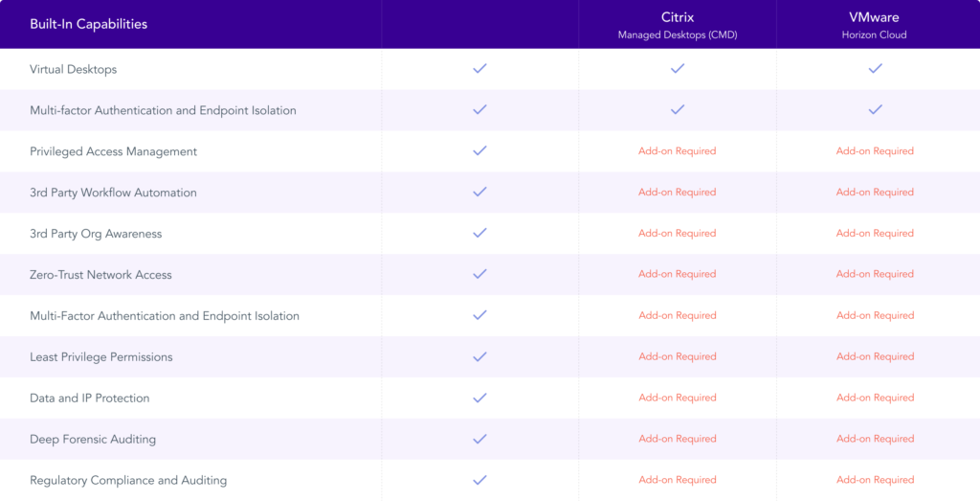Click the checkmark in 3rd Party Workflow Automation row
The height and width of the screenshot is (501, 980).
pyautogui.click(x=479, y=192)
